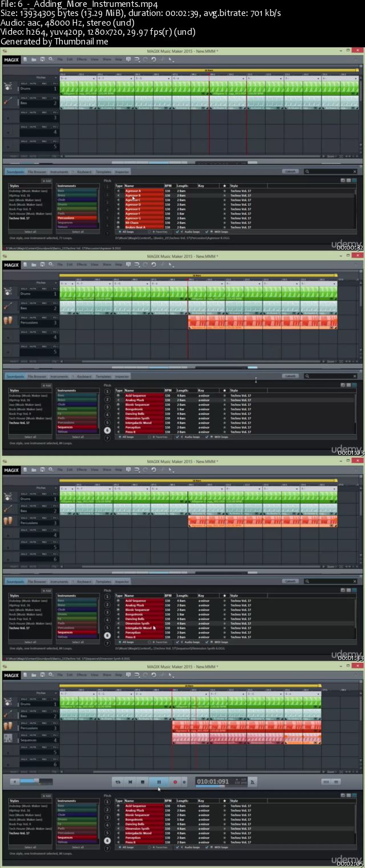Click pitch button 6 in 00:01:03 frame
The height and width of the screenshot is (868, 365).
107,431
